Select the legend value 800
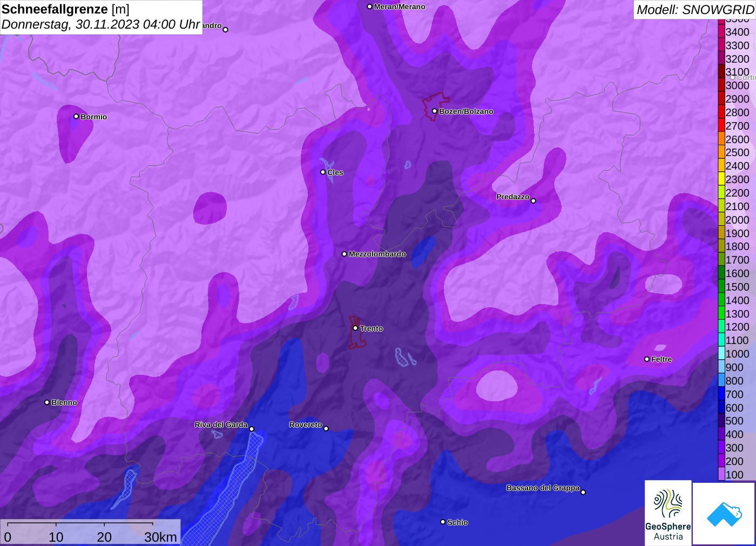The width and height of the screenshot is (756, 546). pos(734,381)
